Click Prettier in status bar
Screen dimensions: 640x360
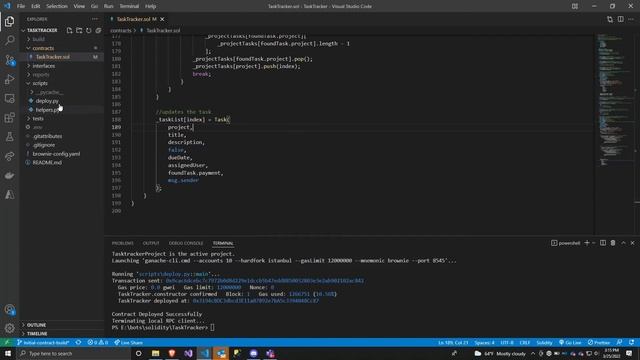[599, 342]
